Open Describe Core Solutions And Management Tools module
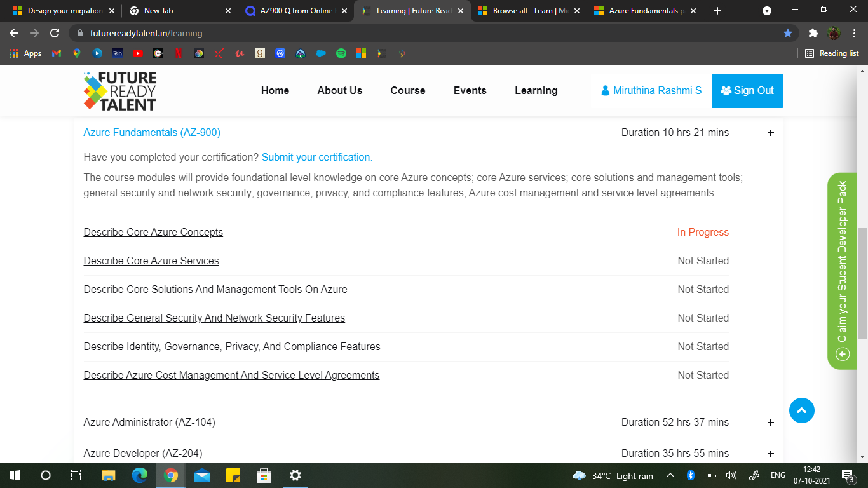Image resolution: width=868 pixels, height=488 pixels. coord(215,289)
